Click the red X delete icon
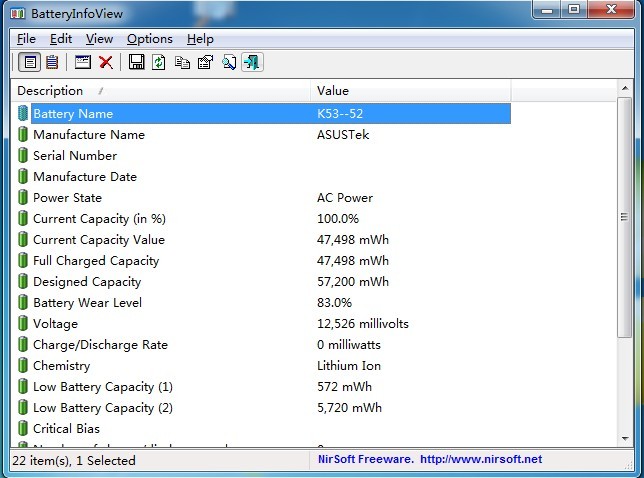The width and height of the screenshot is (644, 478). click(105, 63)
